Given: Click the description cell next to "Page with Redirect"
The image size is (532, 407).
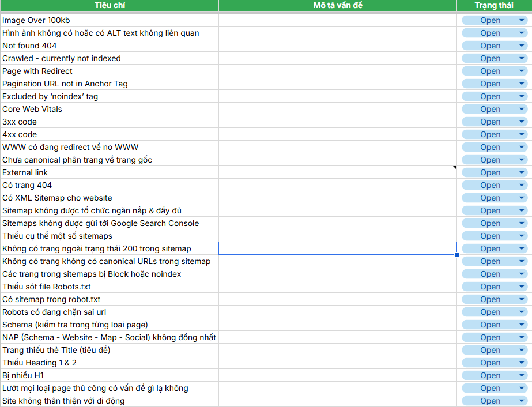Looking at the screenshot, I should 337,71.
